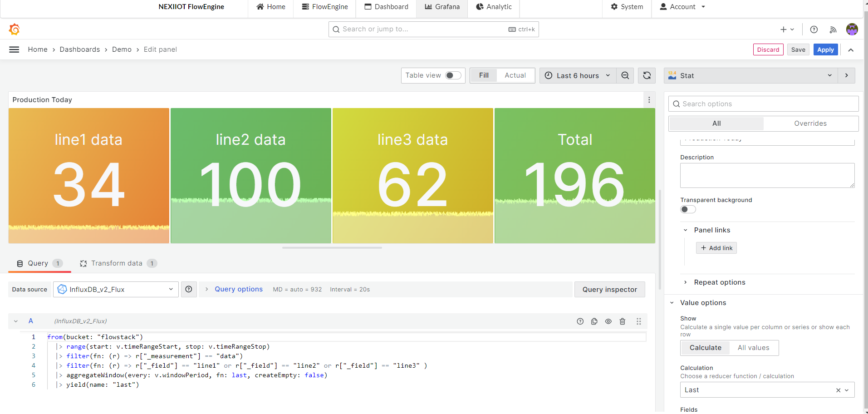This screenshot has height=414, width=868.
Task: Open FlowEngine menu item
Action: [x=325, y=7]
